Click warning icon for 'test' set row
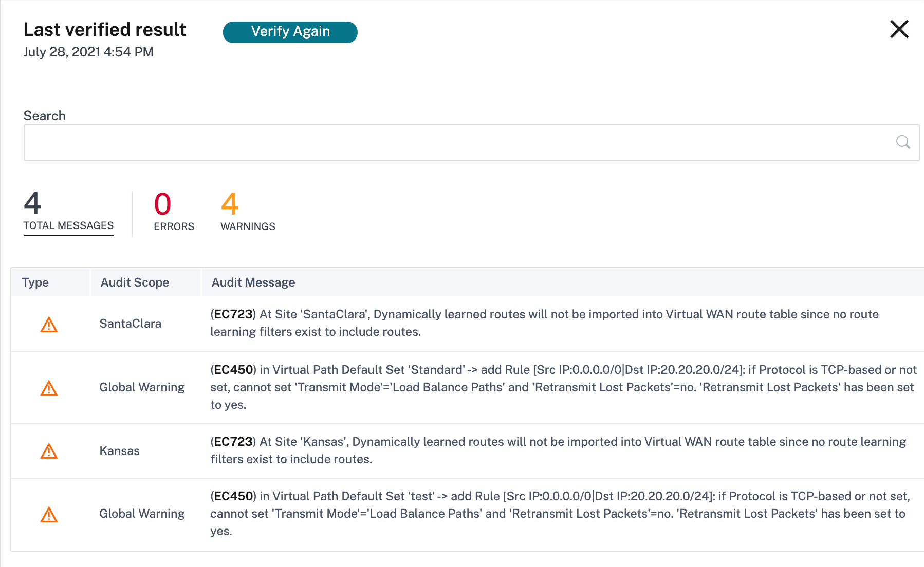 click(49, 515)
